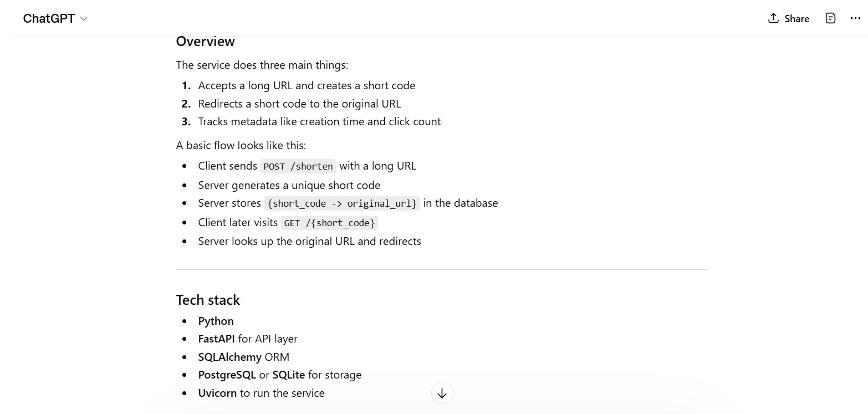Open the three-dot more options menu

(x=855, y=18)
